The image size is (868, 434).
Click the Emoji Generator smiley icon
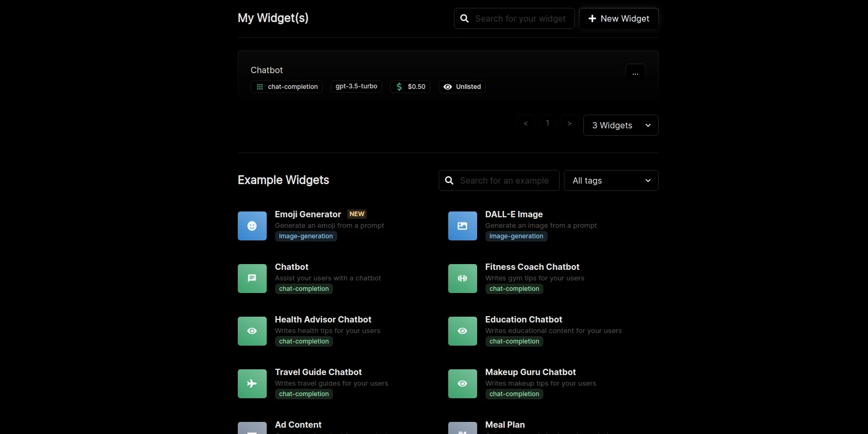(x=252, y=226)
